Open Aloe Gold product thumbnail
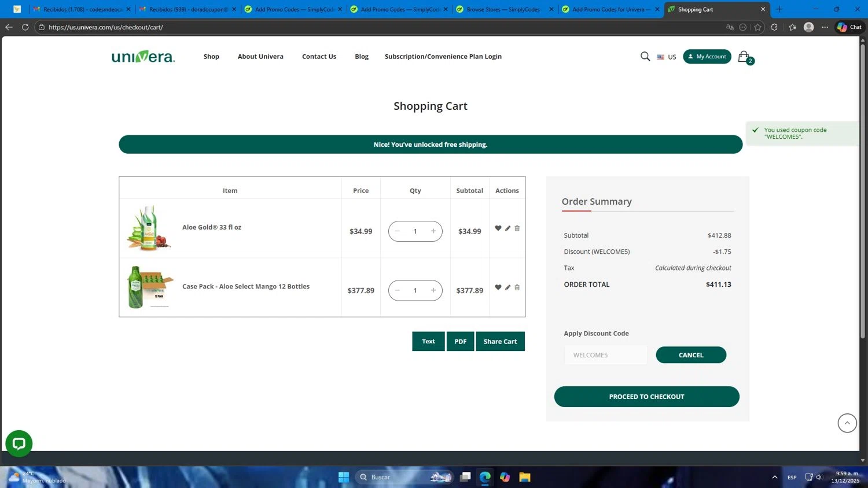The image size is (868, 488). pyautogui.click(x=149, y=228)
